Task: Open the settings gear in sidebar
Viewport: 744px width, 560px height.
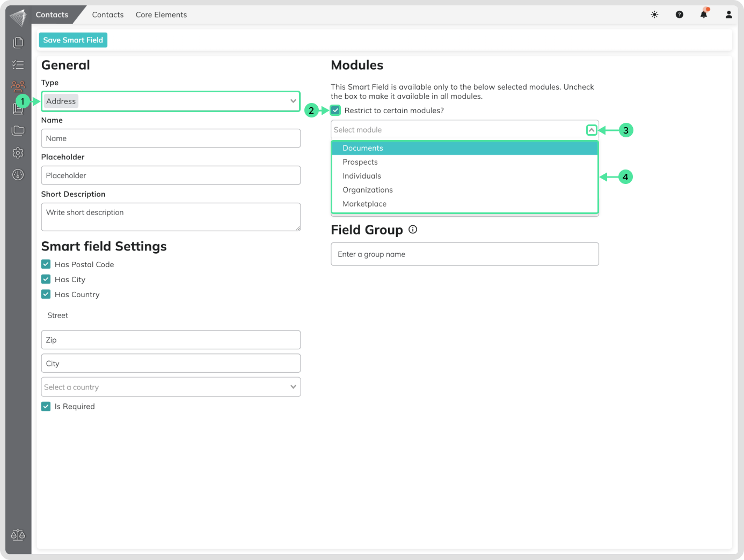Action: click(18, 153)
